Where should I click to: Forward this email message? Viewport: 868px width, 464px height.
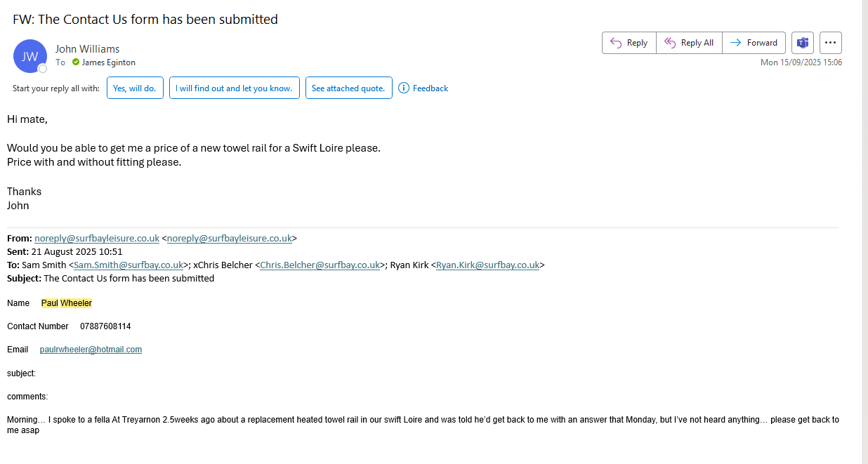point(754,43)
